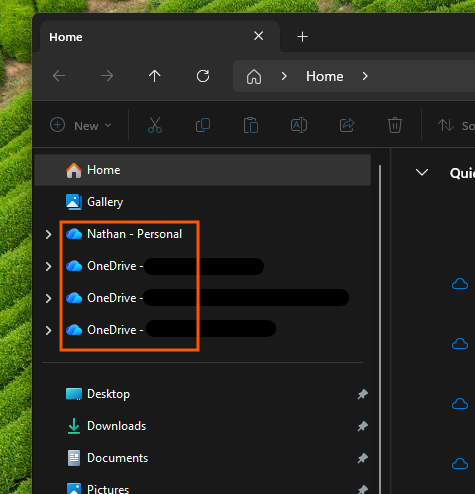Viewport: 475px width, 494px height.
Task: Click the Paste clipboard icon
Action: pyautogui.click(x=251, y=125)
